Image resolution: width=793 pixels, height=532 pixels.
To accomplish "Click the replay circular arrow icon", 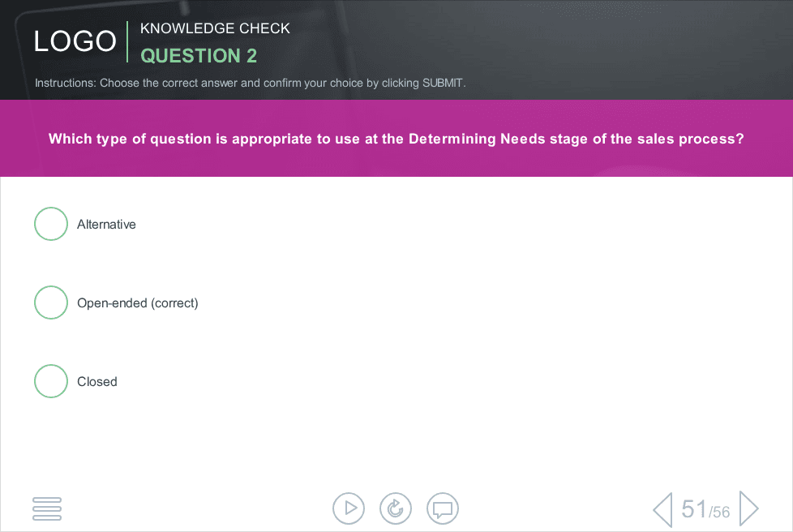I will click(x=396, y=508).
